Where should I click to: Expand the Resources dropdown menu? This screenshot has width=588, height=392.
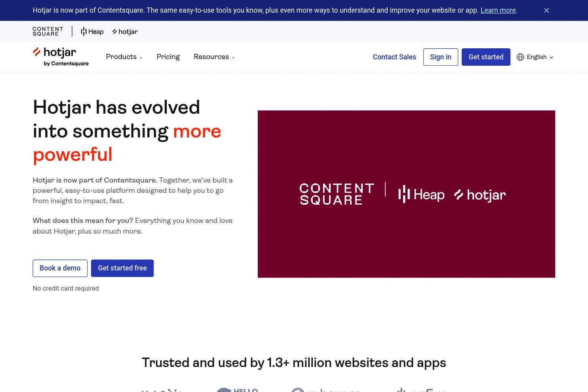point(214,57)
